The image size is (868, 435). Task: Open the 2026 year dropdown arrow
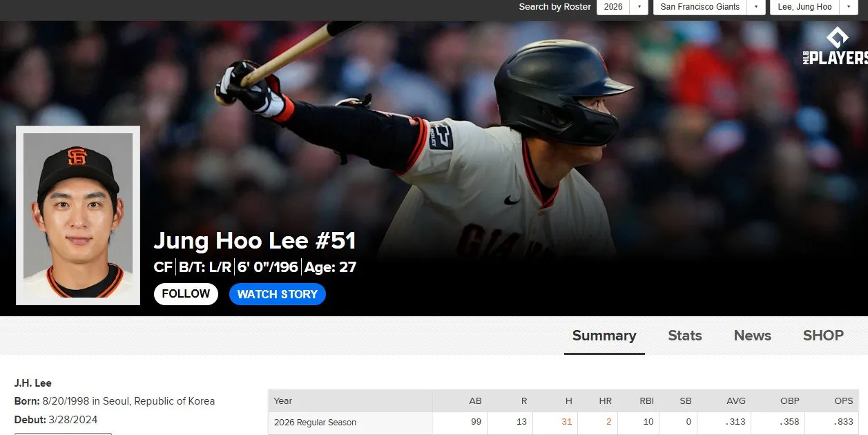coord(639,7)
